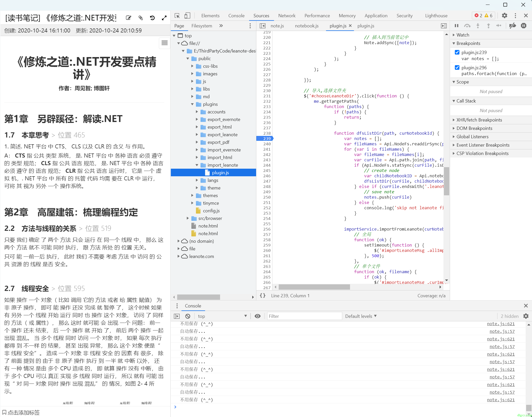
Task: Click the error and warning counter badge
Action: click(x=484, y=15)
